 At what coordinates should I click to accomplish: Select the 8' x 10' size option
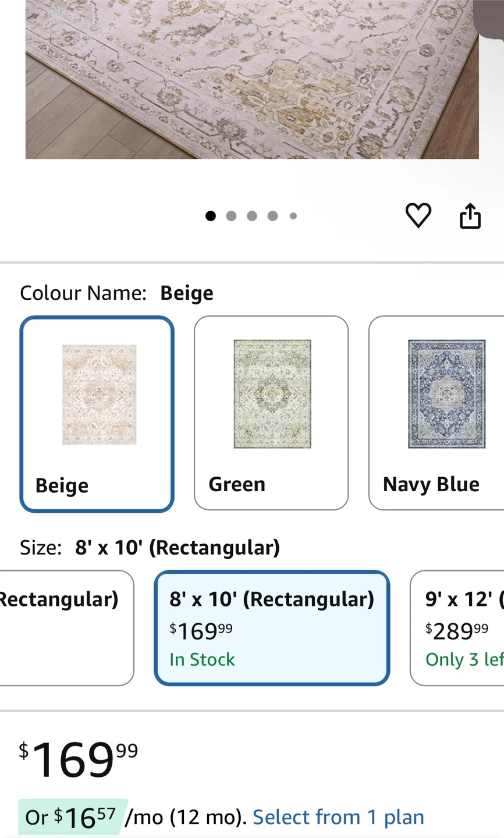tap(272, 628)
